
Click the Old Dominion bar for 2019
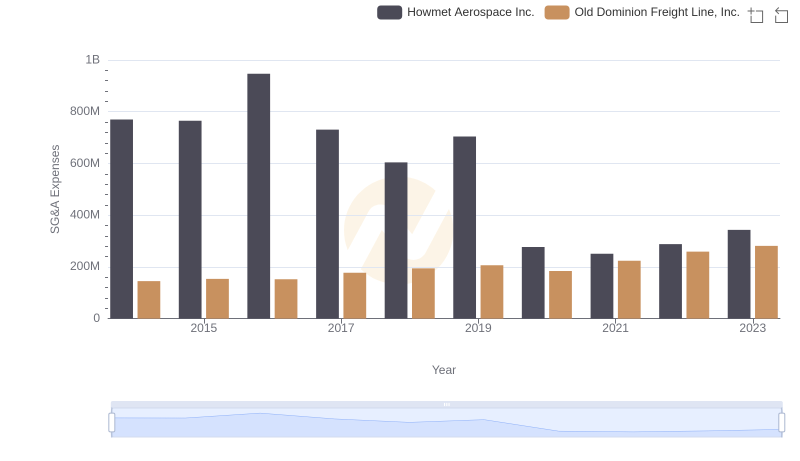pos(492,292)
